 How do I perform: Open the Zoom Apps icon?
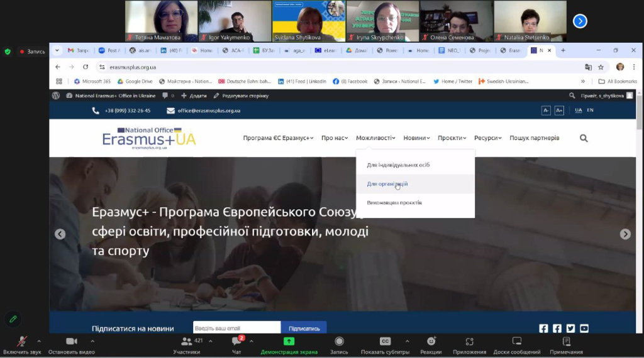click(469, 341)
